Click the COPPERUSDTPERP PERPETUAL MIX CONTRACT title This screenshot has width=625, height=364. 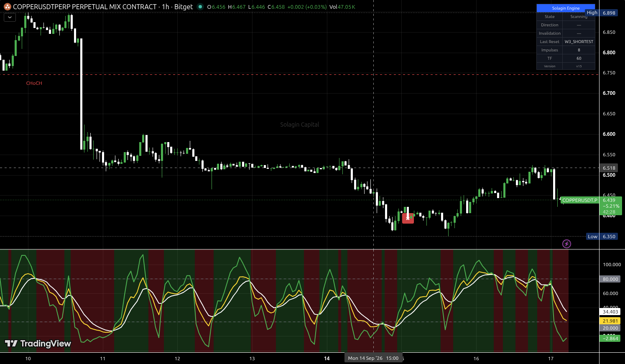pyautogui.click(x=85, y=7)
